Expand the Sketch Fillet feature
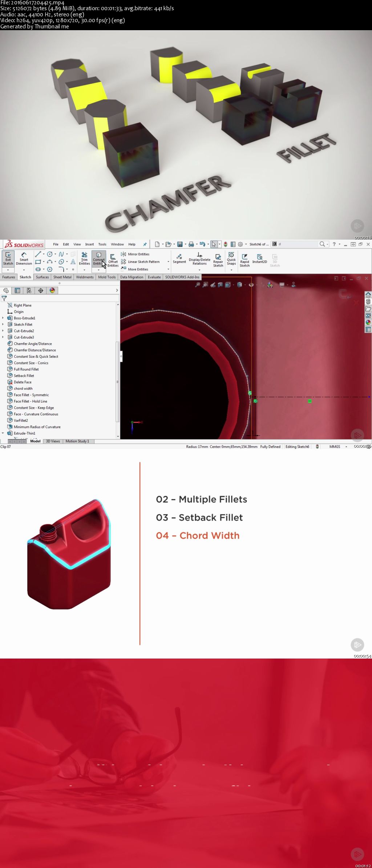The width and height of the screenshot is (372, 868). pyautogui.click(x=3, y=324)
